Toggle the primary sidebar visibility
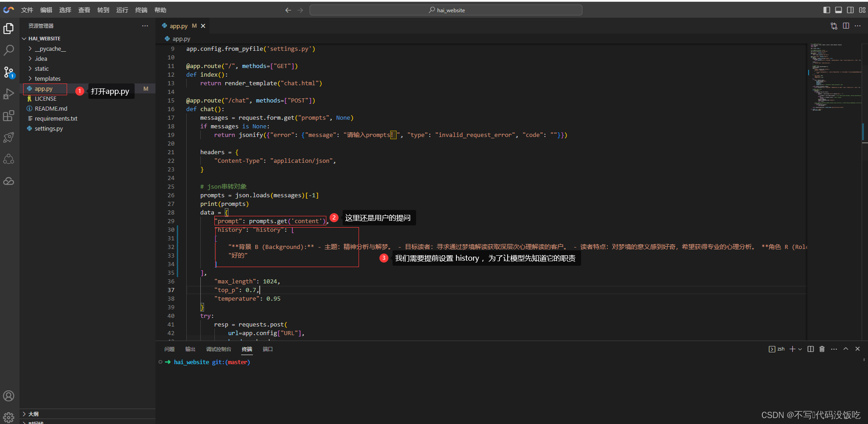The height and width of the screenshot is (424, 868). point(827,10)
